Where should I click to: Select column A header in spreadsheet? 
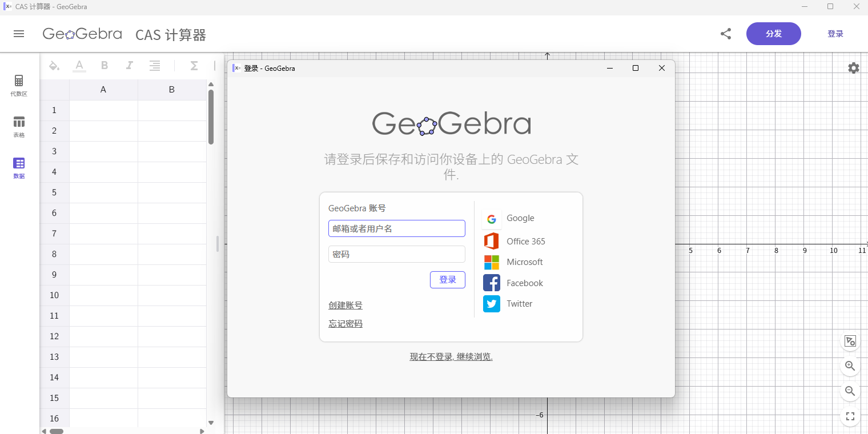(x=103, y=90)
